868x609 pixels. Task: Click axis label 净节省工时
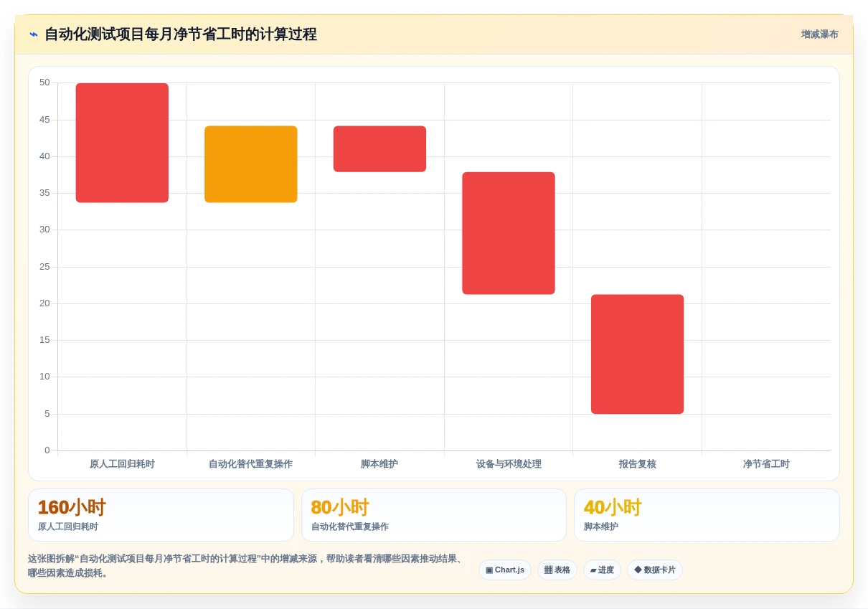tap(766, 464)
